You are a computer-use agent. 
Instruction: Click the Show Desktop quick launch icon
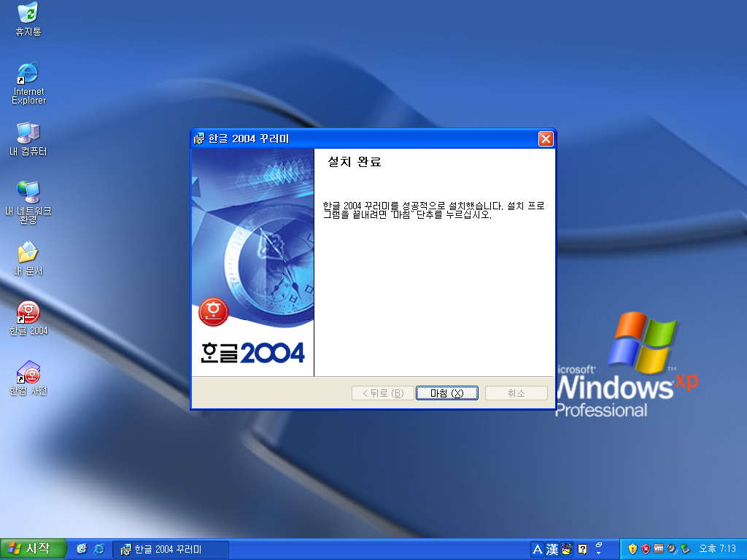coord(82,549)
